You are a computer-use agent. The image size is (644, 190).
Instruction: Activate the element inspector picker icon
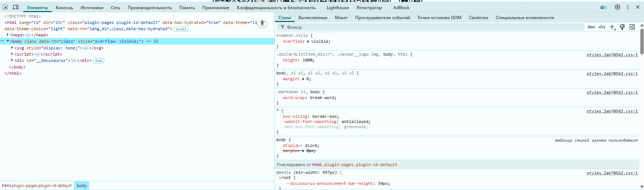click(5, 7)
